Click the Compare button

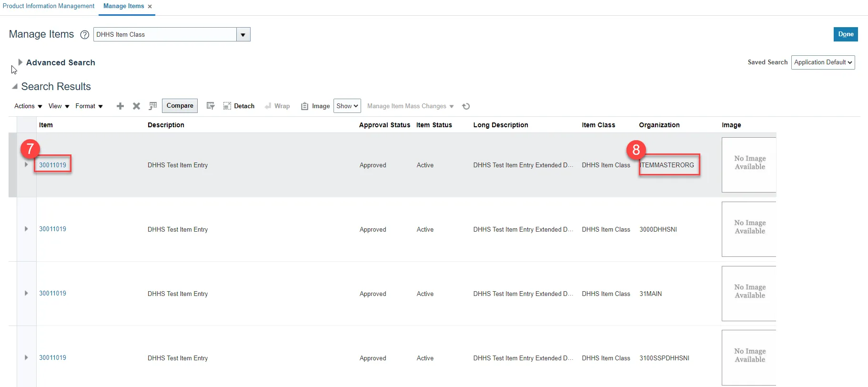pos(180,106)
